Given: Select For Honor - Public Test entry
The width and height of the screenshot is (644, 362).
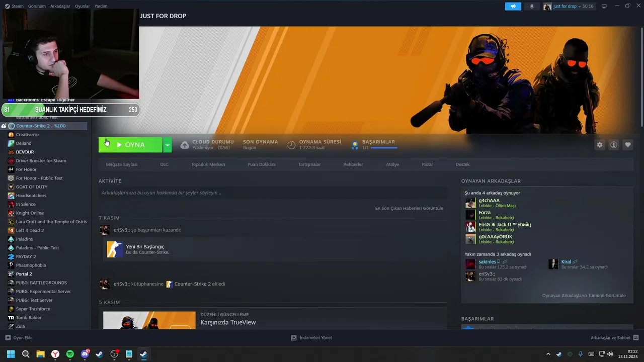Looking at the screenshot, I should [x=39, y=178].
